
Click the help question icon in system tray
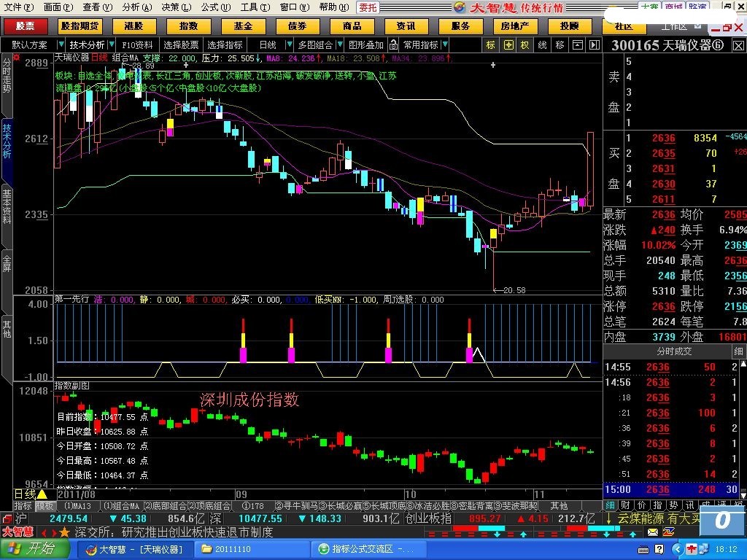(x=659, y=550)
